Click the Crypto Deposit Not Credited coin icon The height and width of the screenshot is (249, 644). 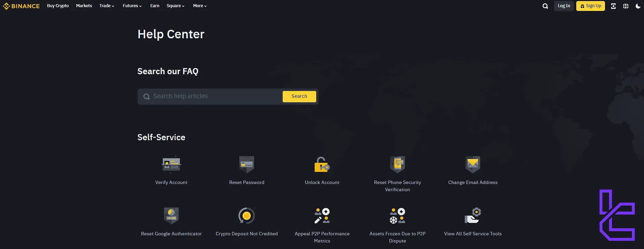tap(247, 216)
